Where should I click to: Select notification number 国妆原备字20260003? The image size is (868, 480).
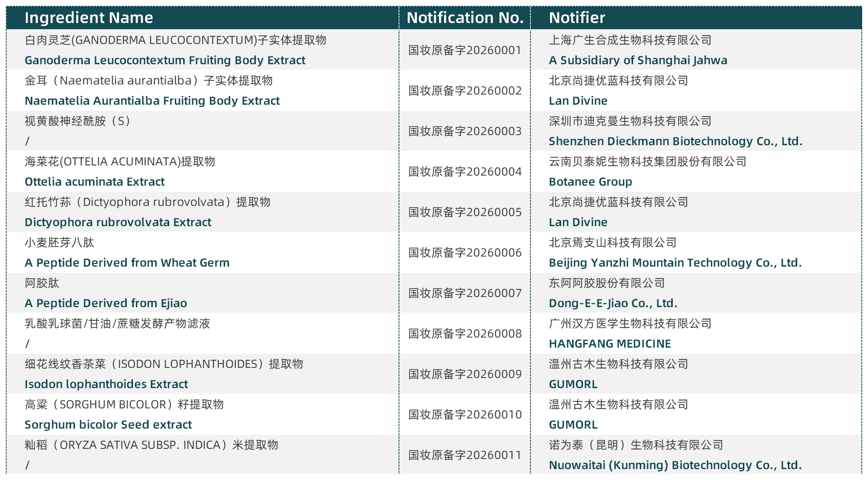tap(465, 131)
